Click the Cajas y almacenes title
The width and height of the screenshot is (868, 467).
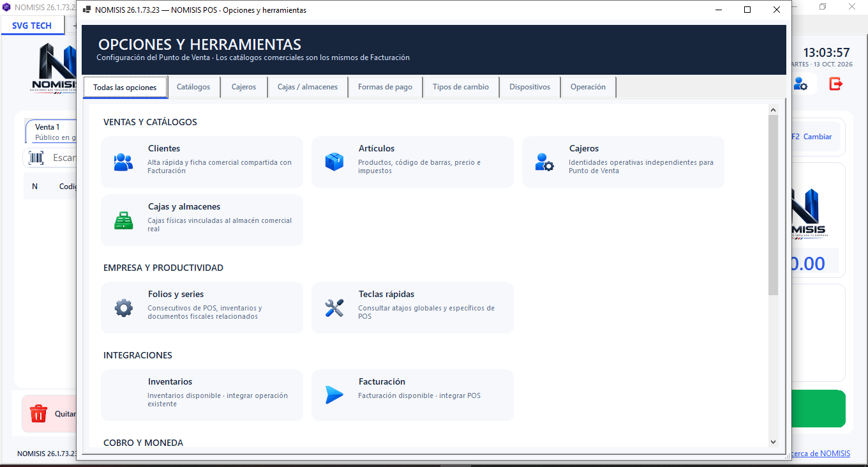pos(184,206)
